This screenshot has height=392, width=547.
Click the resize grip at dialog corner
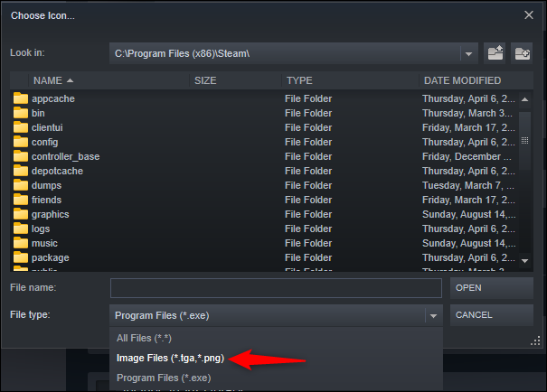(x=535, y=341)
